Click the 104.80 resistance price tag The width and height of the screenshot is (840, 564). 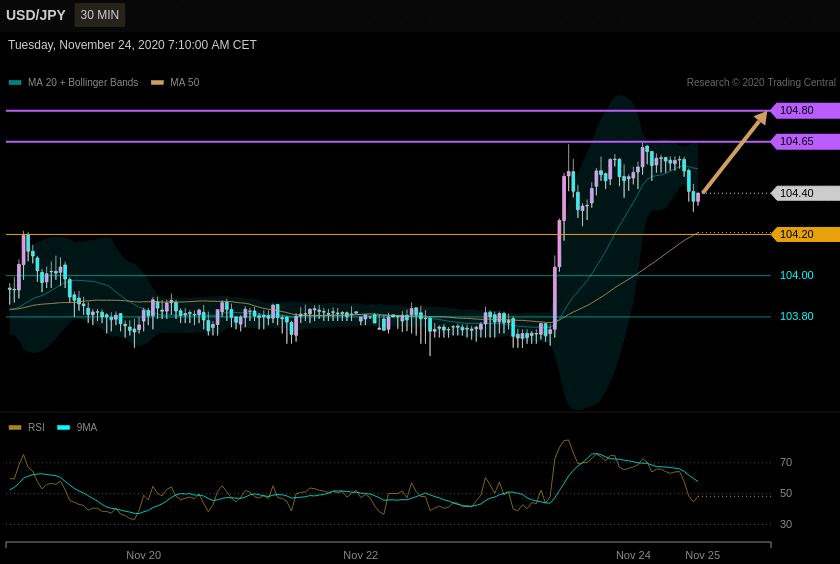(805, 110)
